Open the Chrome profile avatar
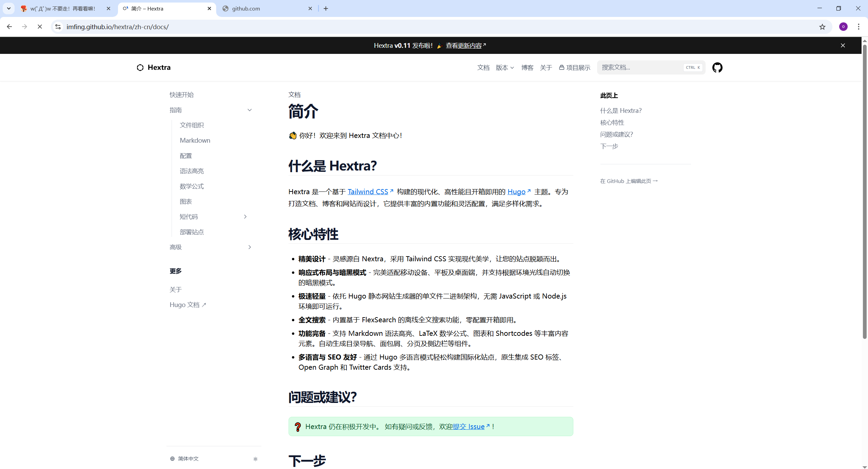Image resolution: width=868 pixels, height=469 pixels. tap(843, 27)
